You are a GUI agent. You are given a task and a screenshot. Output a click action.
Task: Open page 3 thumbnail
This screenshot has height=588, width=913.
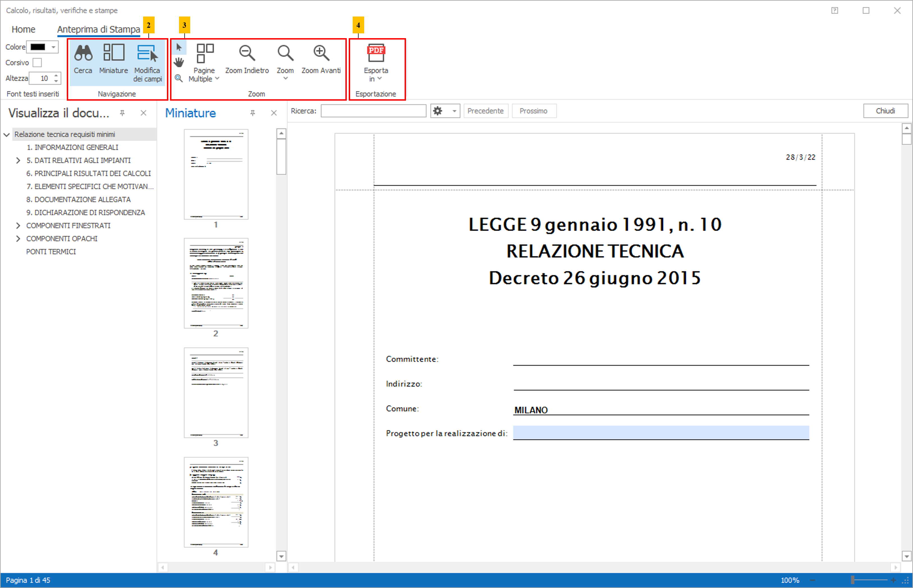216,393
